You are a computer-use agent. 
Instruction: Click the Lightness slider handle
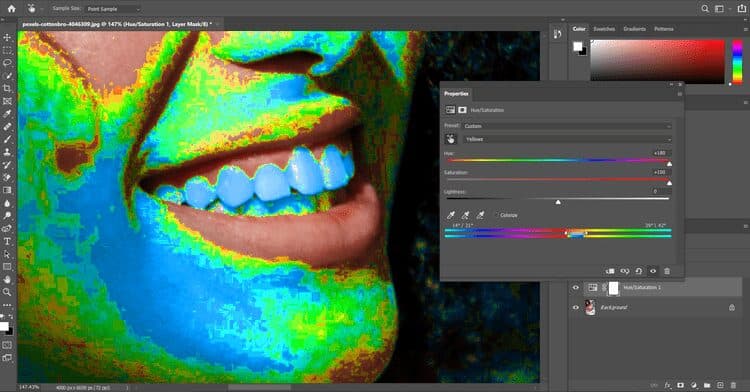point(558,202)
